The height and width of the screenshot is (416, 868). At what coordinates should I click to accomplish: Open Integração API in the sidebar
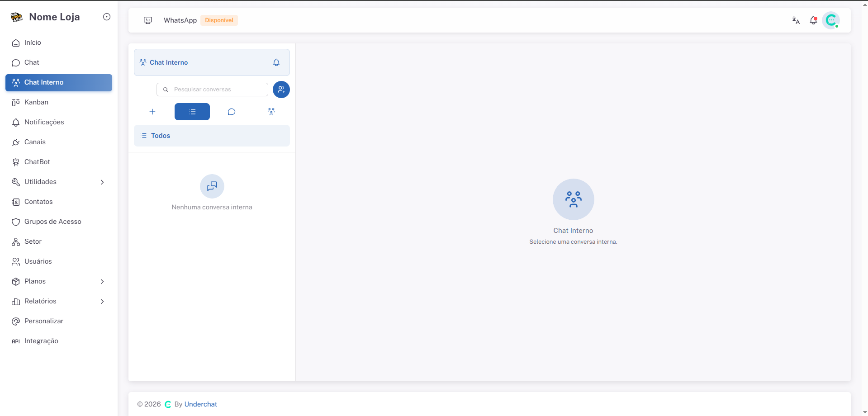click(x=59, y=341)
